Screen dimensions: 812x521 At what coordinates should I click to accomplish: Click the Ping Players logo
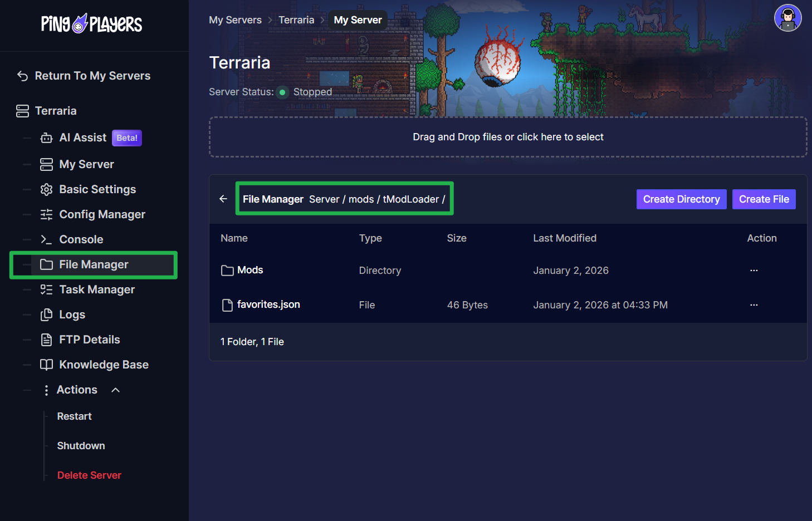(x=92, y=24)
